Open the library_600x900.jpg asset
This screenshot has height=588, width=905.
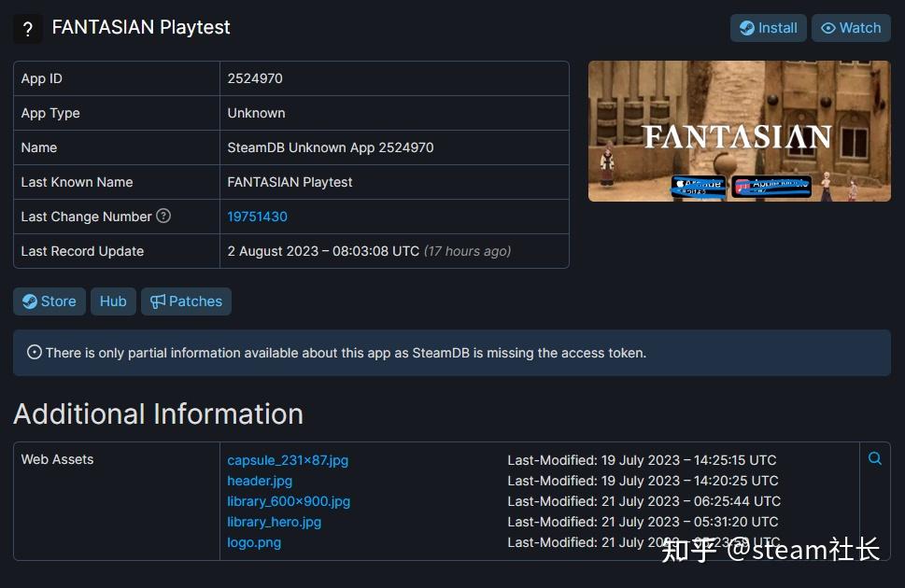288,501
